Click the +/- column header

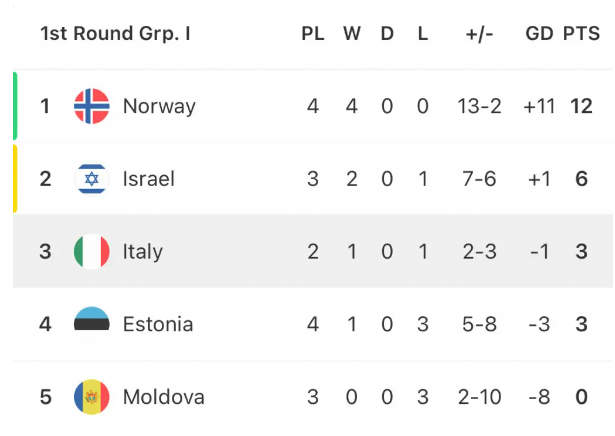click(479, 34)
